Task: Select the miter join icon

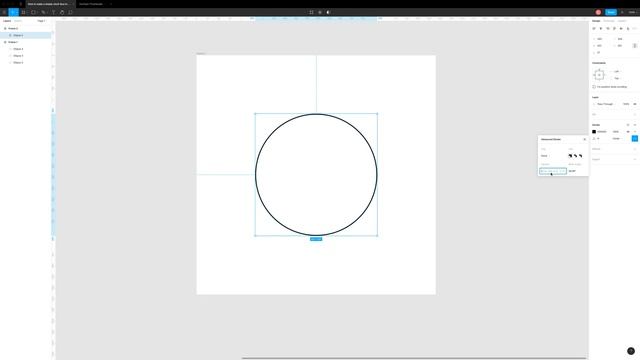Action: coord(570,156)
